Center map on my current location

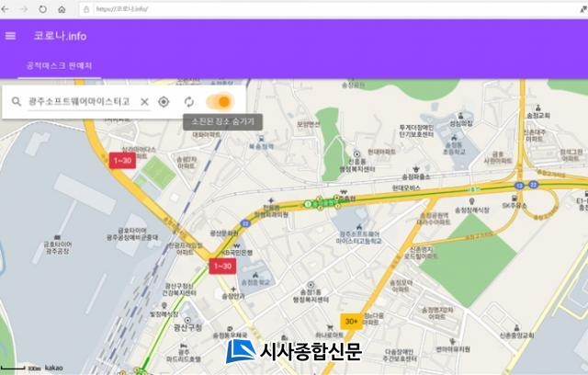coord(164,101)
